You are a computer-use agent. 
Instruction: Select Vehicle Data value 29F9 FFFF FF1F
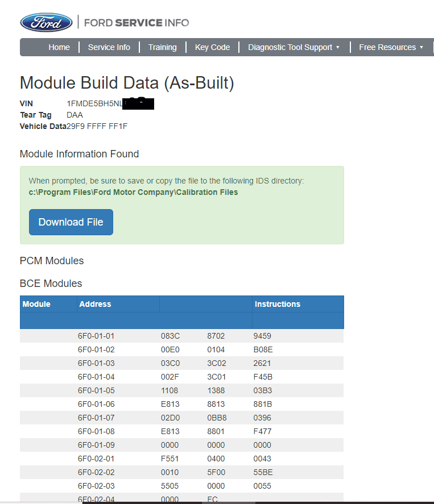[97, 126]
